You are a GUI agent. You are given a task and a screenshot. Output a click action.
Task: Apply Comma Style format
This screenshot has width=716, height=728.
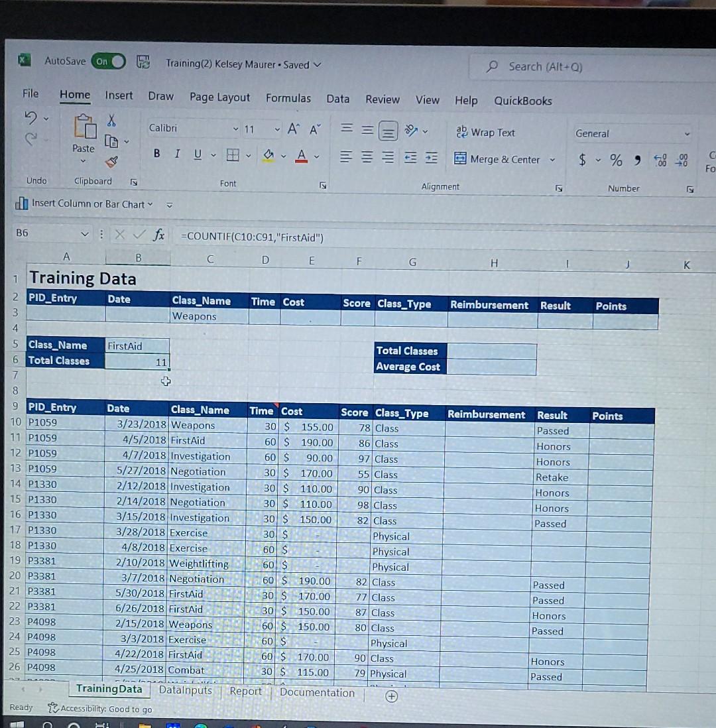tap(638, 160)
